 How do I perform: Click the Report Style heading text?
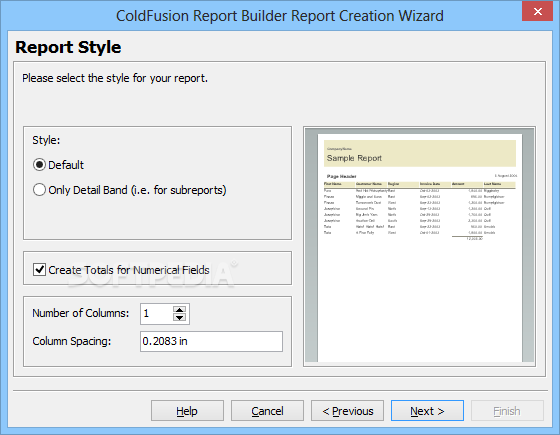click(68, 47)
